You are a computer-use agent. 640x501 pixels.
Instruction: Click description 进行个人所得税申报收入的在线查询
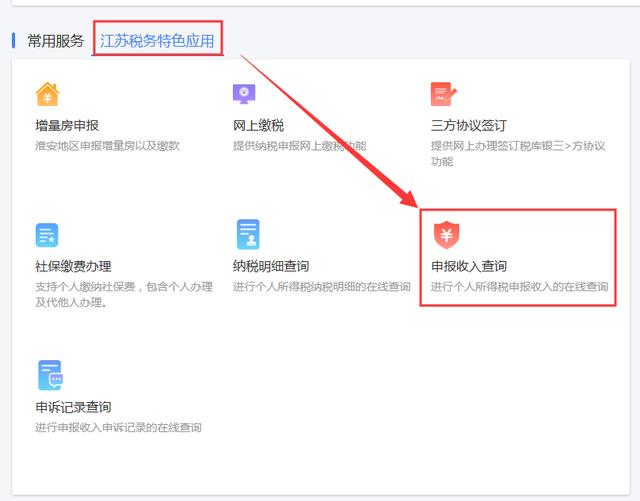tap(519, 286)
